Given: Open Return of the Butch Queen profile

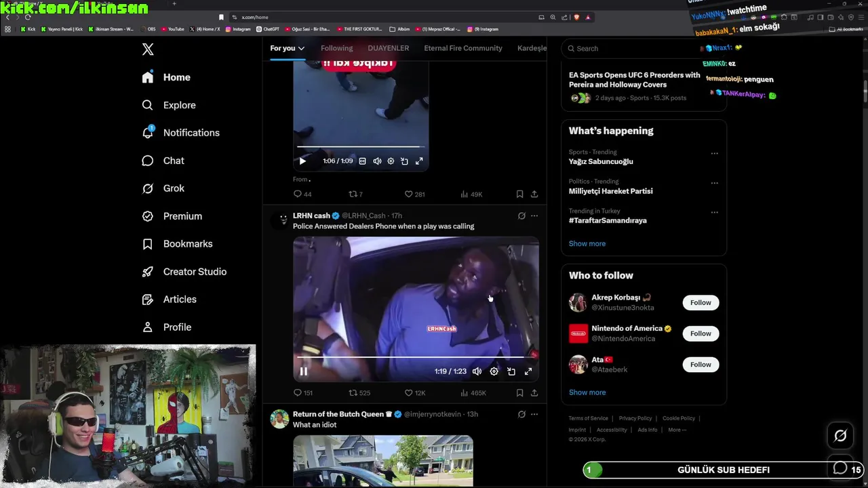Looking at the screenshot, I should (338, 414).
